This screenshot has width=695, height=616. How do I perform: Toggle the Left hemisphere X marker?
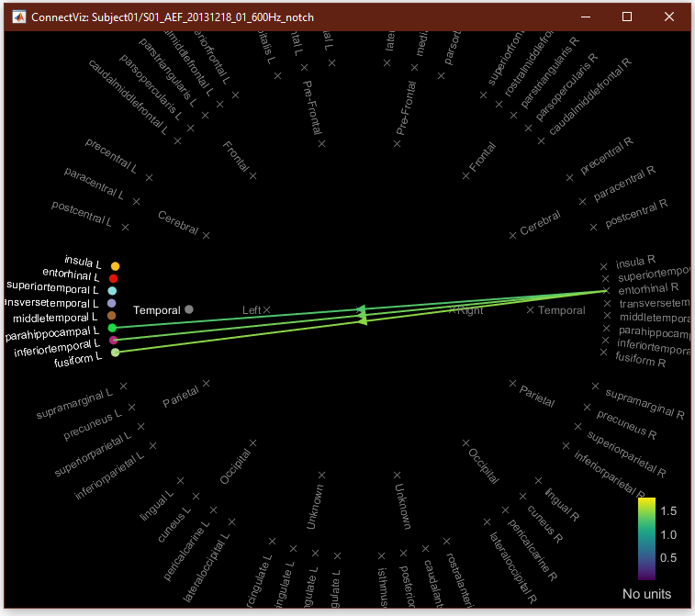(266, 310)
